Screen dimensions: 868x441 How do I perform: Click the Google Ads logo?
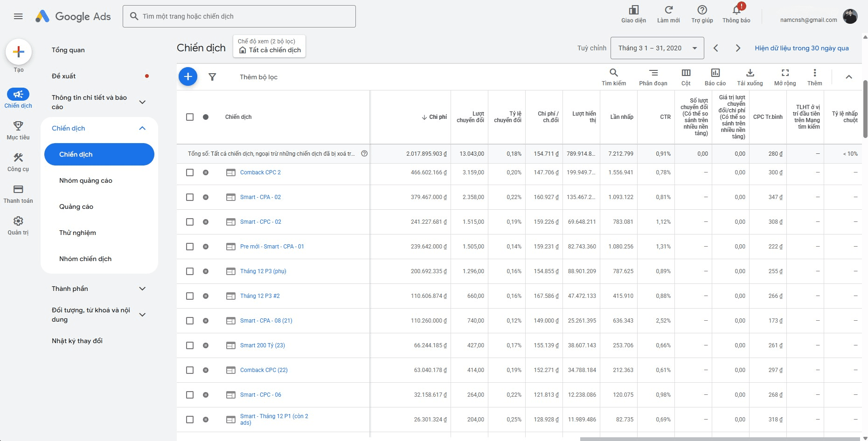pyautogui.click(x=73, y=16)
